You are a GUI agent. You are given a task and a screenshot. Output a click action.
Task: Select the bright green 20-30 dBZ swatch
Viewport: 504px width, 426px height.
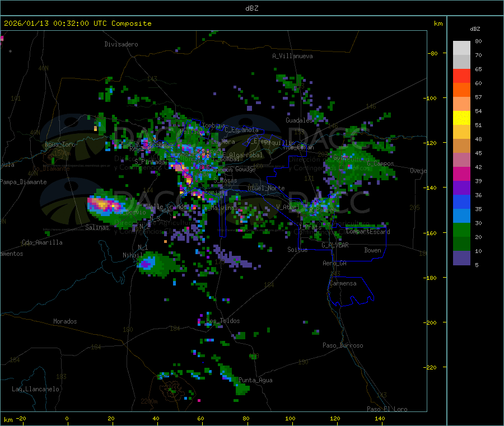[461, 230]
